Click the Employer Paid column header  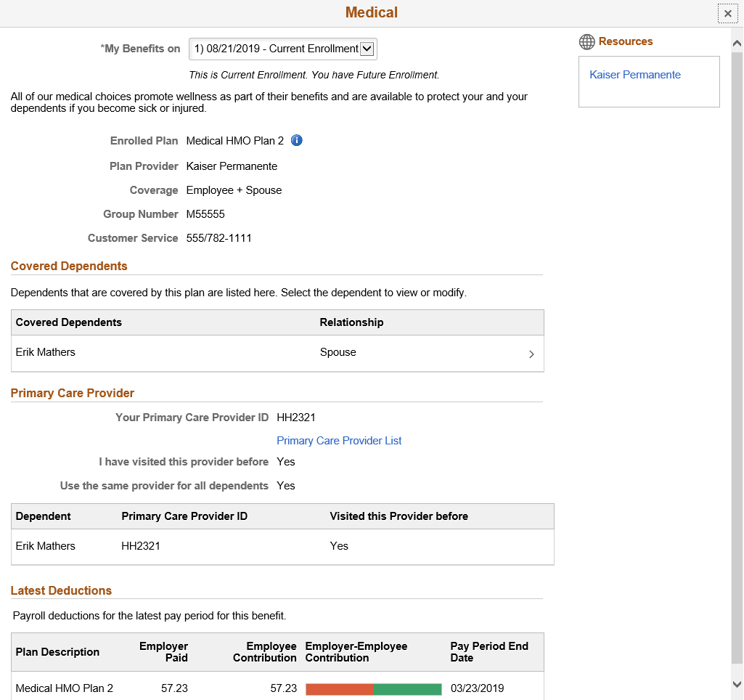[x=164, y=652]
